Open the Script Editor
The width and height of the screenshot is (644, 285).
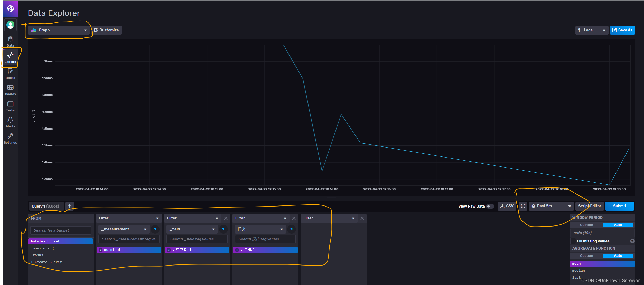coord(589,206)
